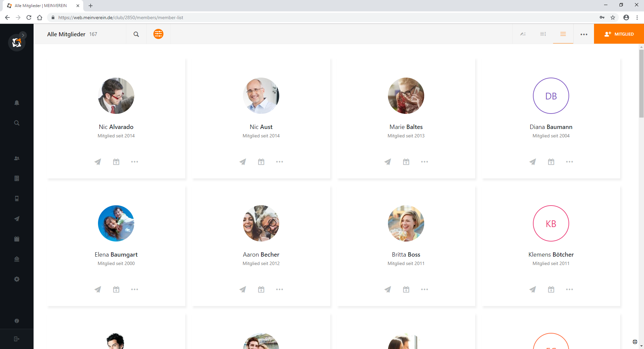
Task: Add appointment for Marie Baltes
Action: 406,162
